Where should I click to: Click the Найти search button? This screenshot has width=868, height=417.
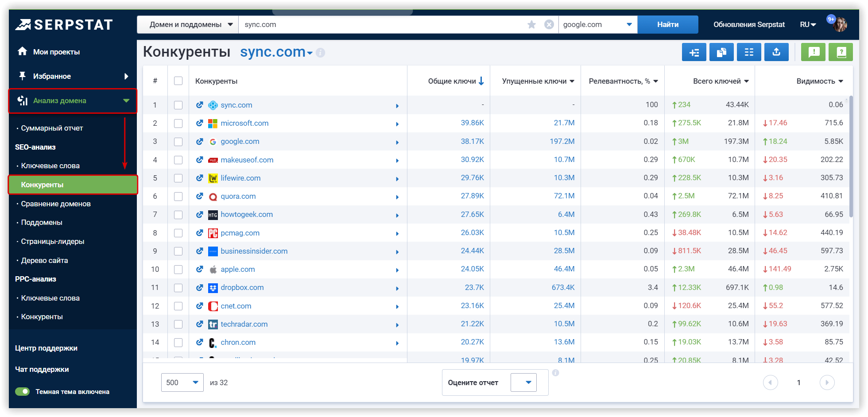[667, 24]
